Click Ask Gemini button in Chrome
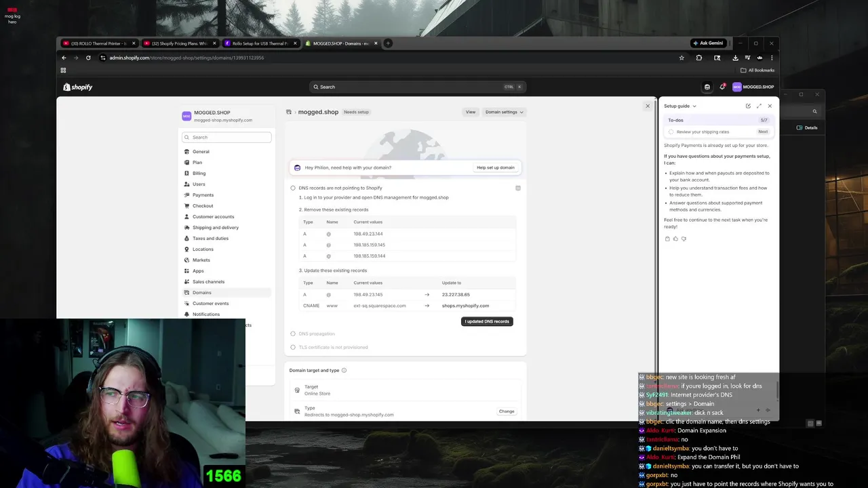The image size is (868, 488). (708, 43)
